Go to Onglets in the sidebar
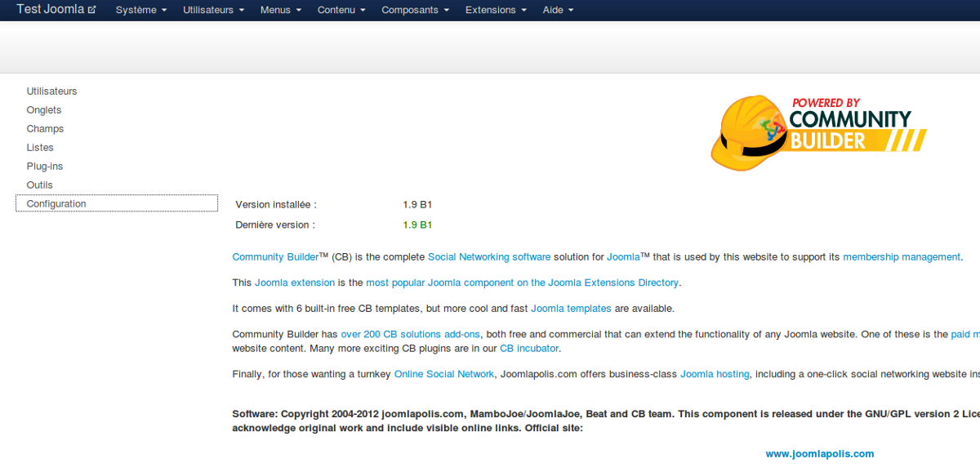980x472 pixels. click(44, 110)
